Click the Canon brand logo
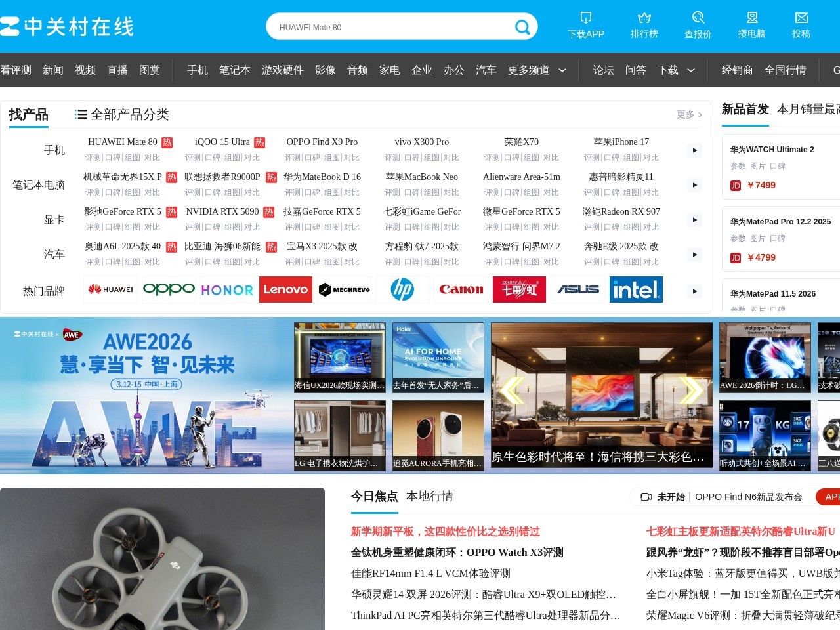Screen dimensions: 840x630 [x=461, y=289]
